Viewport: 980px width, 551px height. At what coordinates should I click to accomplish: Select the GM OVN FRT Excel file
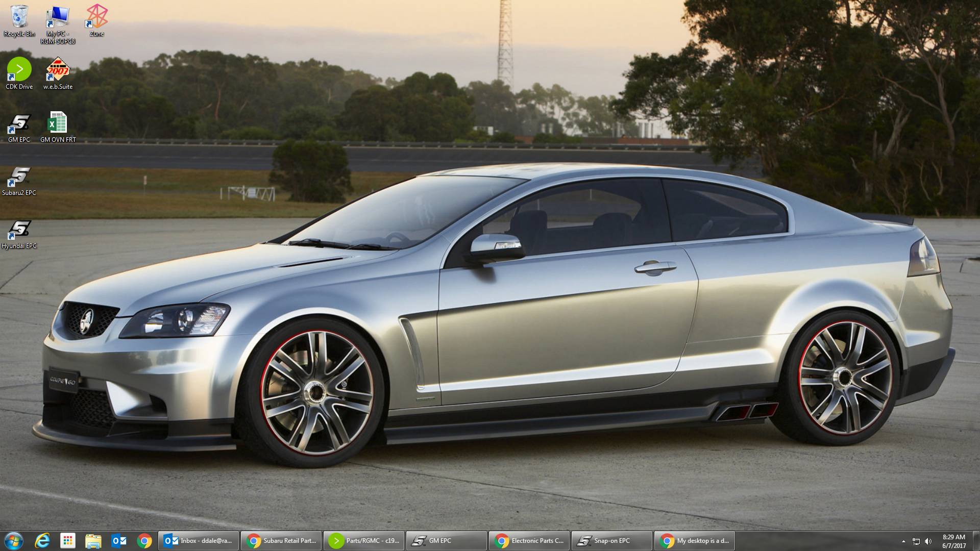click(58, 128)
